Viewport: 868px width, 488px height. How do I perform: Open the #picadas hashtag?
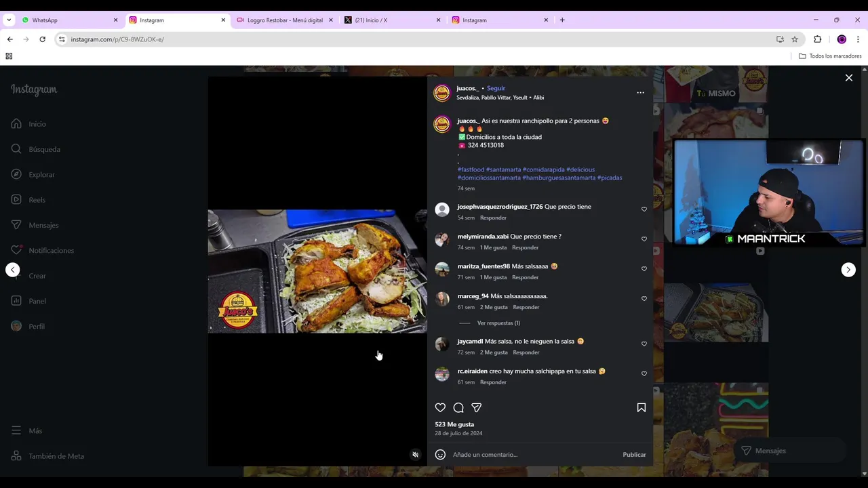[x=610, y=178]
